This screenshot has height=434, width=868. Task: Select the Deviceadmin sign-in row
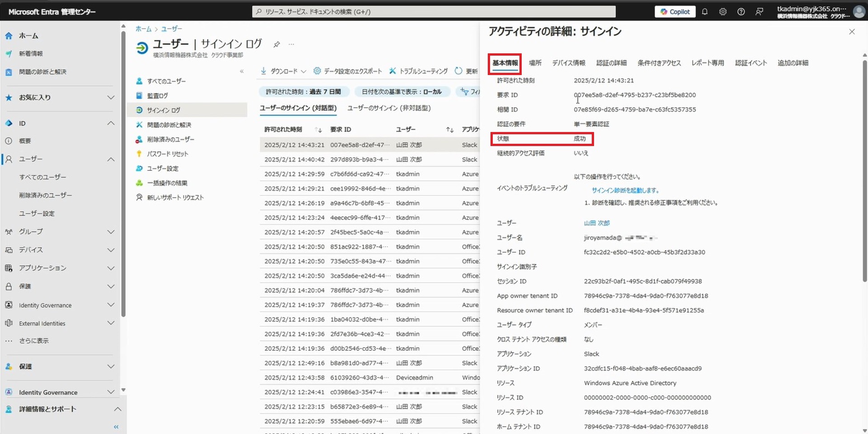pyautogui.click(x=369, y=377)
